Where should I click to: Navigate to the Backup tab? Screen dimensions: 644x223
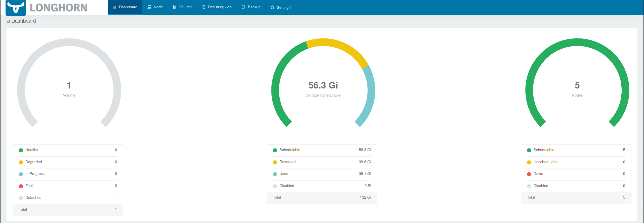[x=251, y=7]
